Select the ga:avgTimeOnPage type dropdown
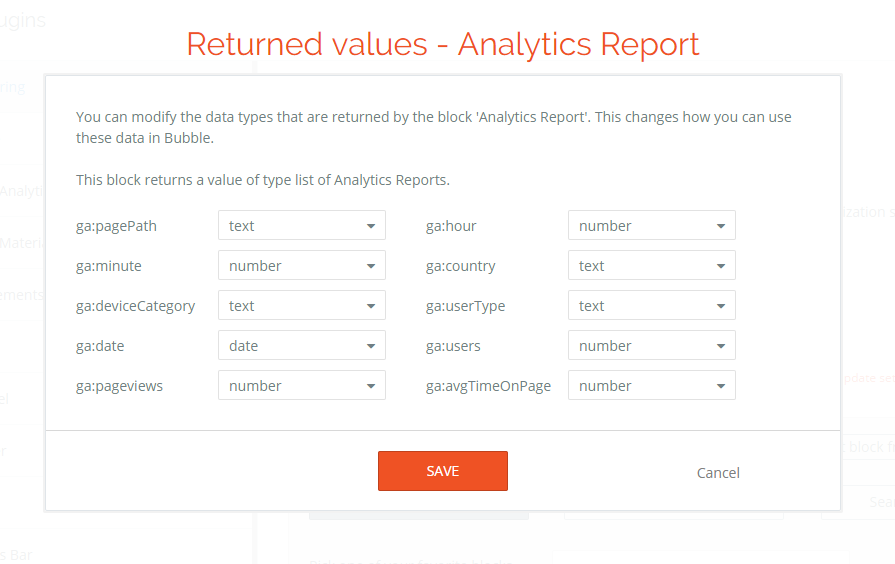895x564 pixels. 650,386
